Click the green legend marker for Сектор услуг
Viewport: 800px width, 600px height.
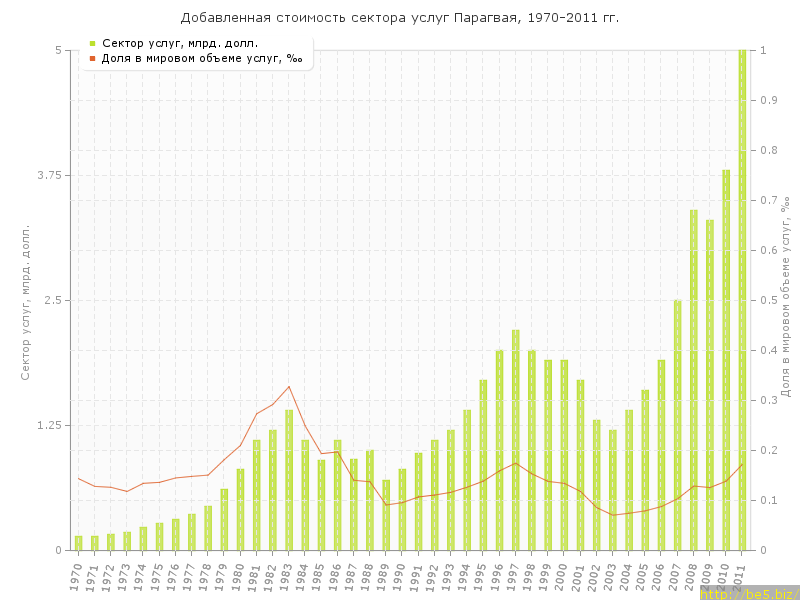tap(92, 43)
